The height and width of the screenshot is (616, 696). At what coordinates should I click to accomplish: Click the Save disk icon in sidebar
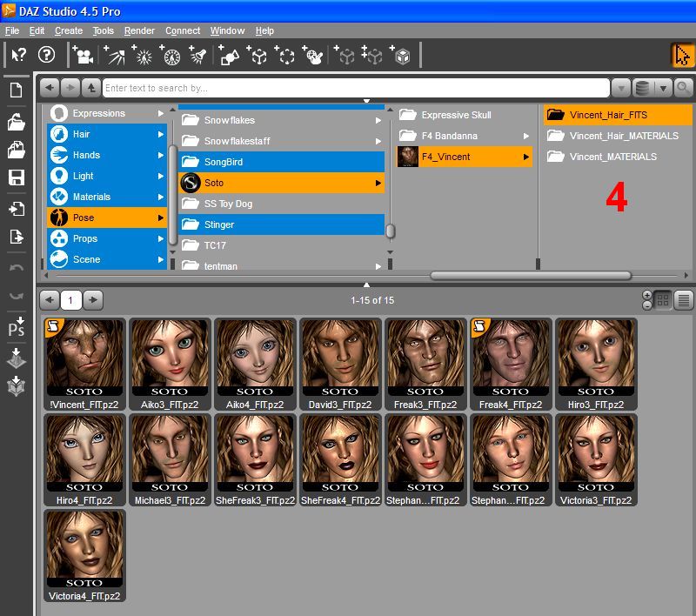(16, 177)
